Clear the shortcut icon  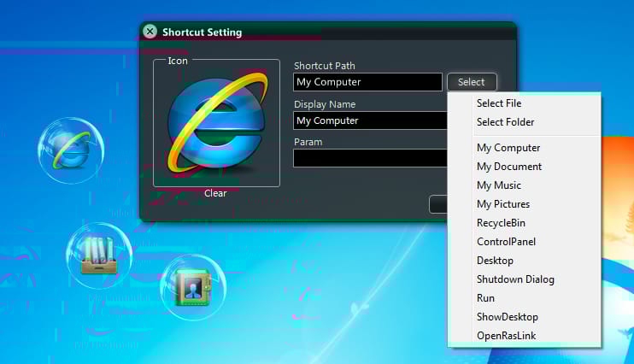pos(215,193)
